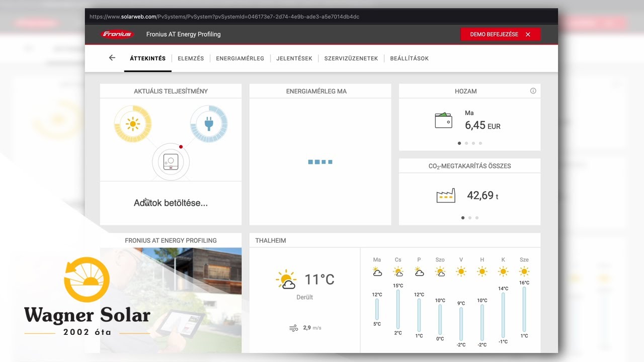The image size is (644, 362).
Task: Select the second carousel dot in HOZAM
Action: pos(466,143)
